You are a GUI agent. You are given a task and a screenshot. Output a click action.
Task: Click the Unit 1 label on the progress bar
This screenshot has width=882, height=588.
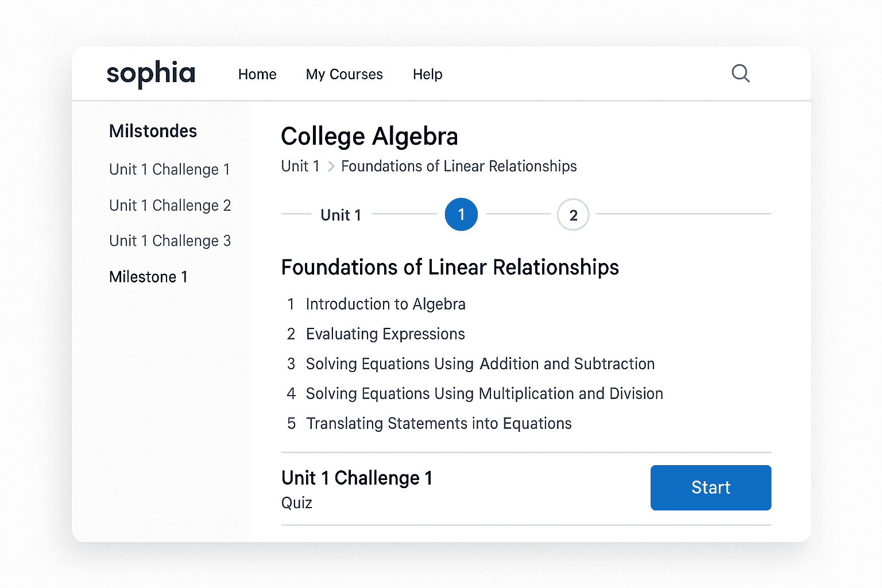[x=341, y=215]
